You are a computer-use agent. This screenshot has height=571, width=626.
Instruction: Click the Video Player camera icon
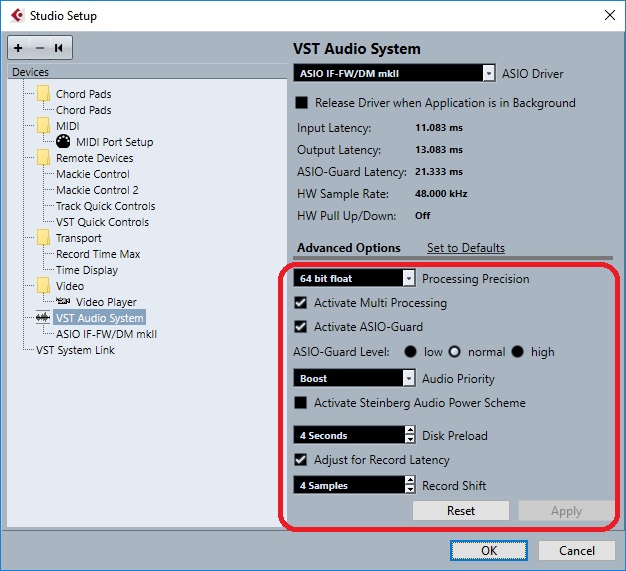coord(63,301)
